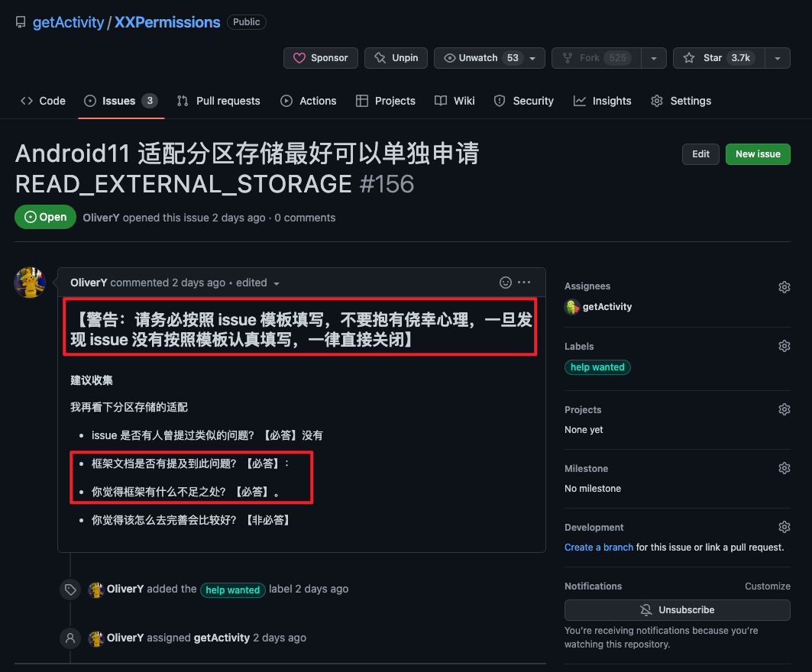Click the help wanted label in the timeline
812x672 pixels.
point(232,590)
